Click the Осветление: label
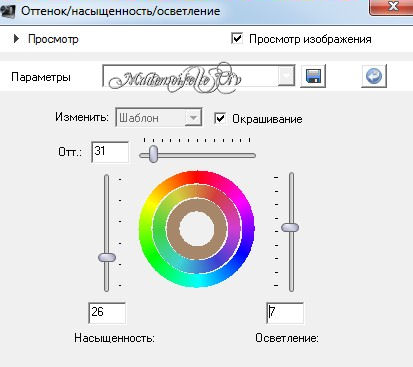Screen dimensions: 413x367 point(287,338)
